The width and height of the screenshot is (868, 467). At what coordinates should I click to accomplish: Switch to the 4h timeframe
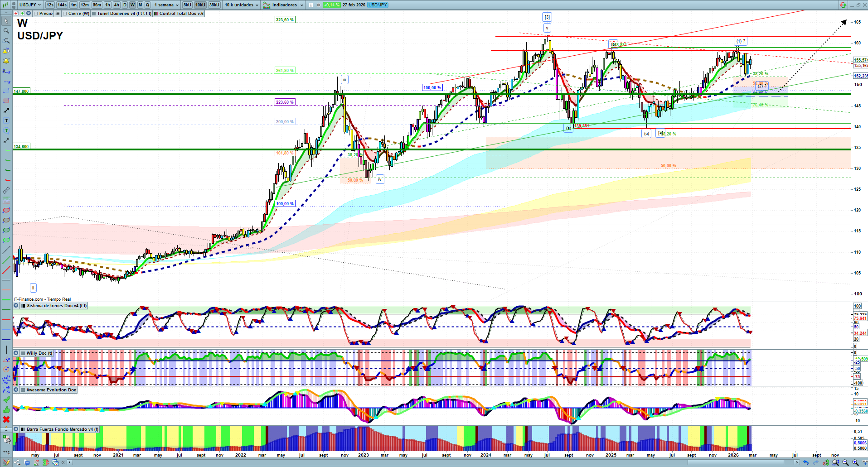[x=116, y=5]
